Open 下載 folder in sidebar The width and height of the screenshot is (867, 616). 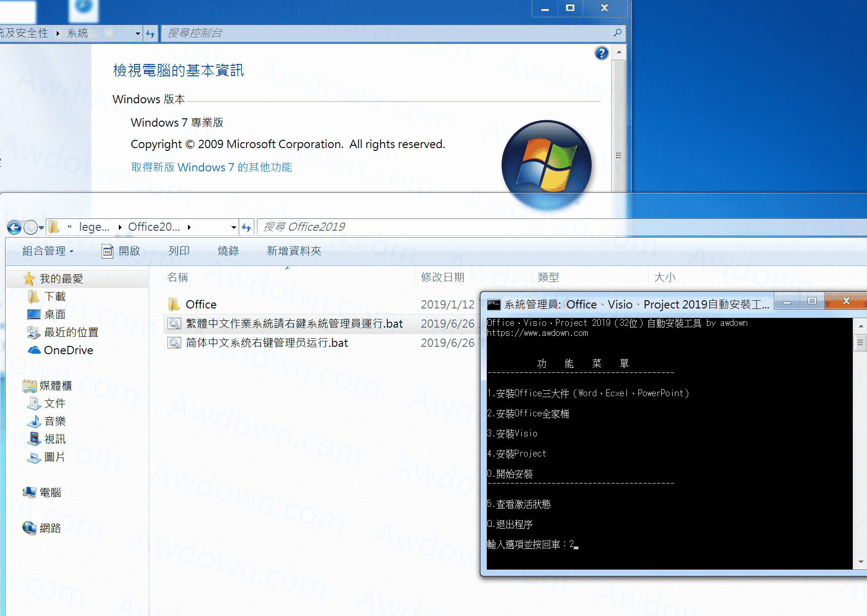point(54,297)
